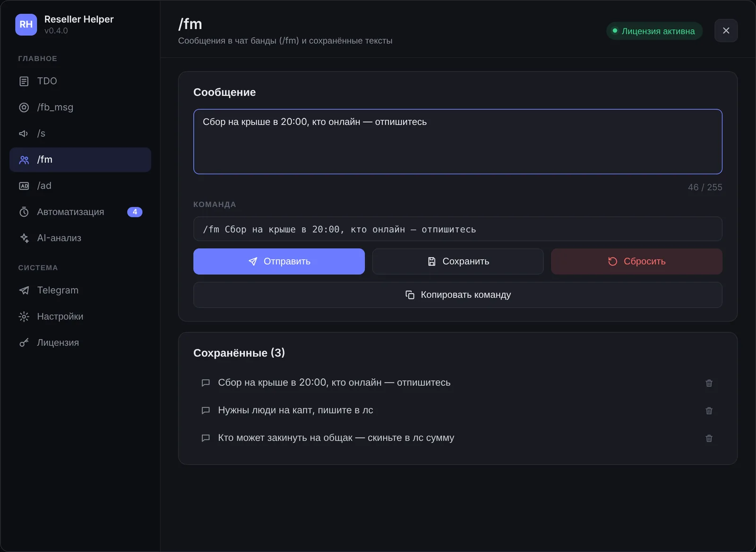756x552 pixels.
Task: Click the 'Лицензия активна' status badge
Action: pos(654,31)
